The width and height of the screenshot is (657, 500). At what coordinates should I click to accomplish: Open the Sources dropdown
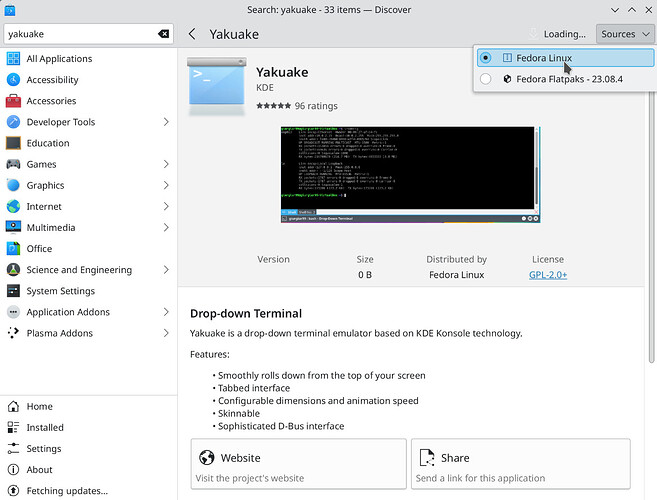pyautogui.click(x=625, y=34)
